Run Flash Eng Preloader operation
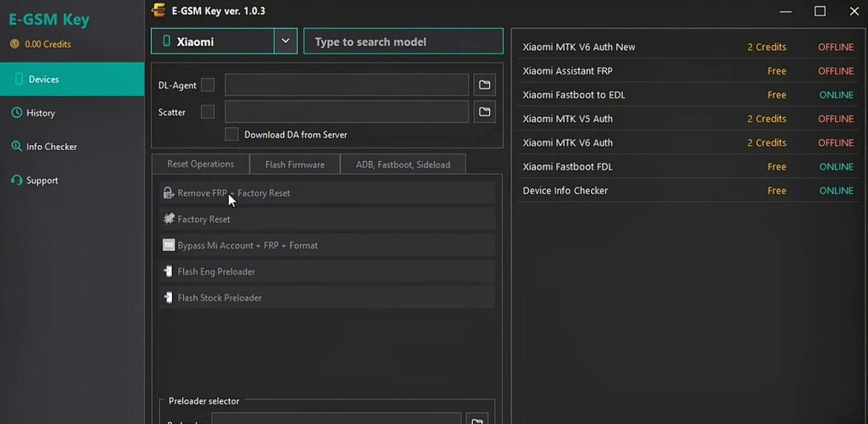This screenshot has width=868, height=424. coord(327,271)
